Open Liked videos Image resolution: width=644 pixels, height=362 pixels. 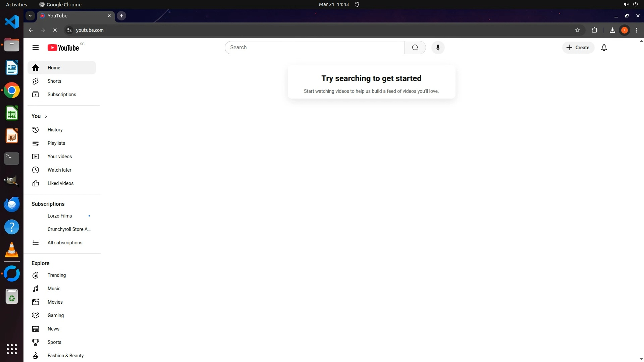pos(60,183)
